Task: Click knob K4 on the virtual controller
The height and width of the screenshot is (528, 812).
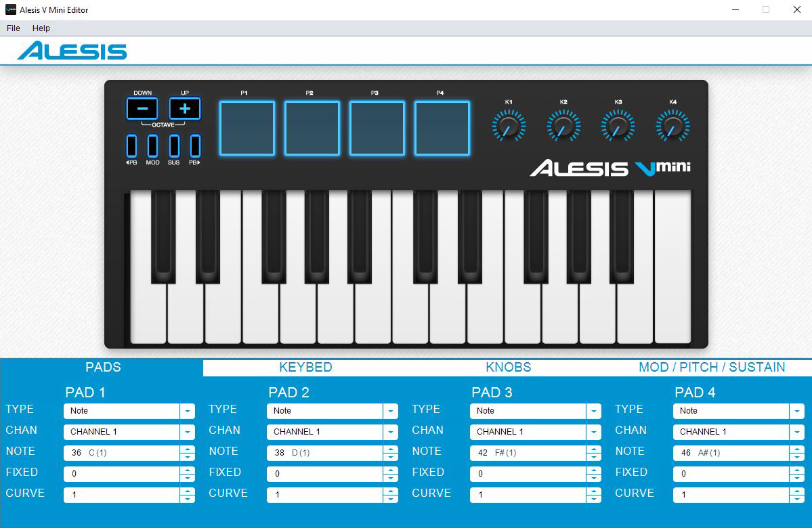Action: pos(672,125)
